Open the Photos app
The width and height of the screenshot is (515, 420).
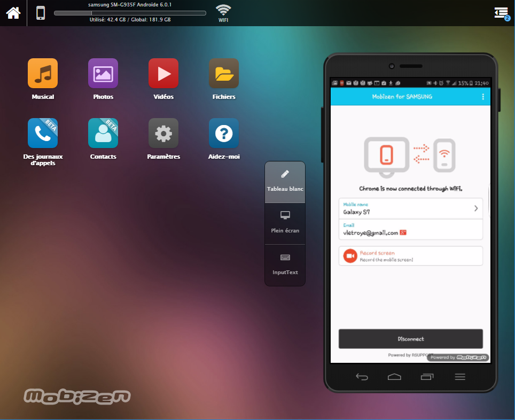103,73
